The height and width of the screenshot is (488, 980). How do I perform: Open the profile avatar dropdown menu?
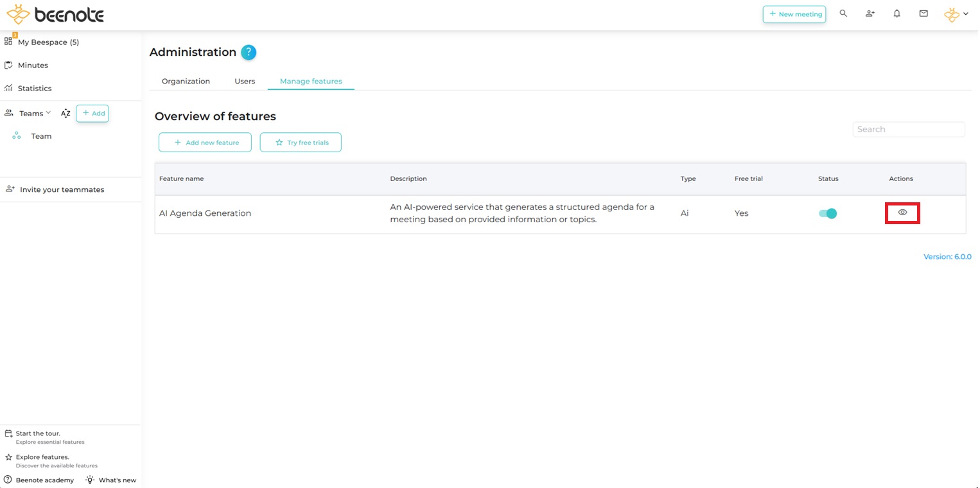(x=956, y=14)
